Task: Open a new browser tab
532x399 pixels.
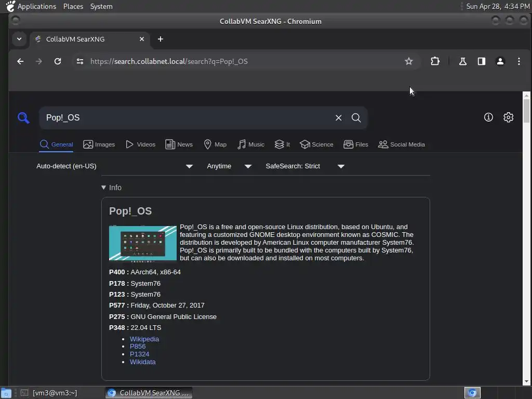Action: (161, 39)
